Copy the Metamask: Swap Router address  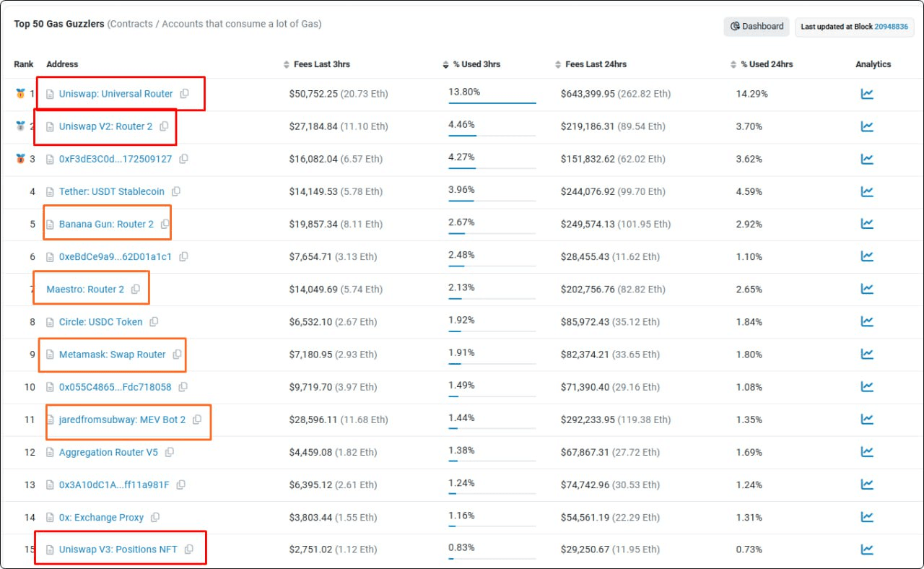177,355
